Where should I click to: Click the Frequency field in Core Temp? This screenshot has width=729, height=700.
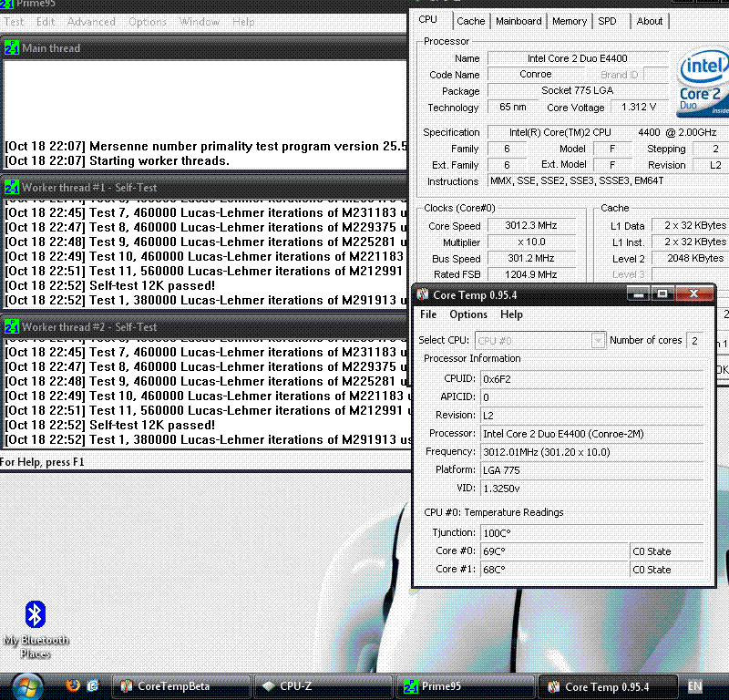point(591,452)
